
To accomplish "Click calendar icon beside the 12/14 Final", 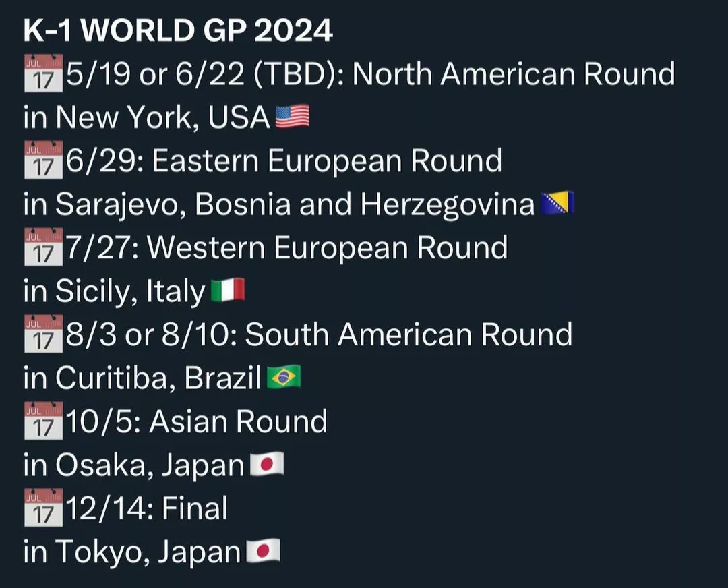I will (43, 508).
